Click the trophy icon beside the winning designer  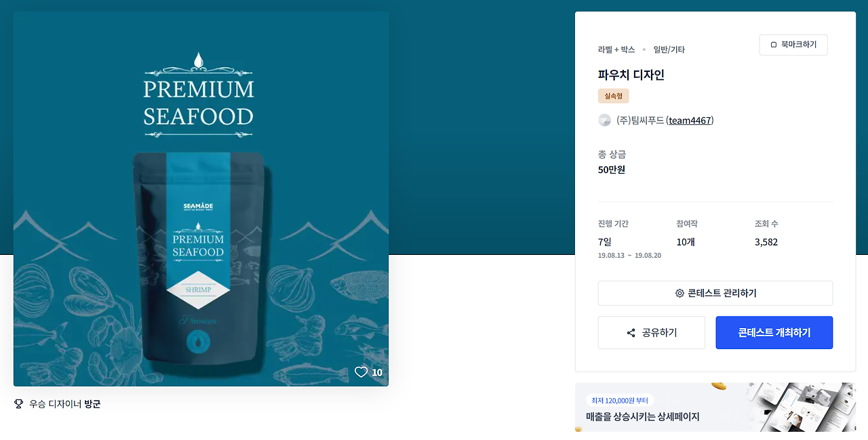click(x=19, y=404)
